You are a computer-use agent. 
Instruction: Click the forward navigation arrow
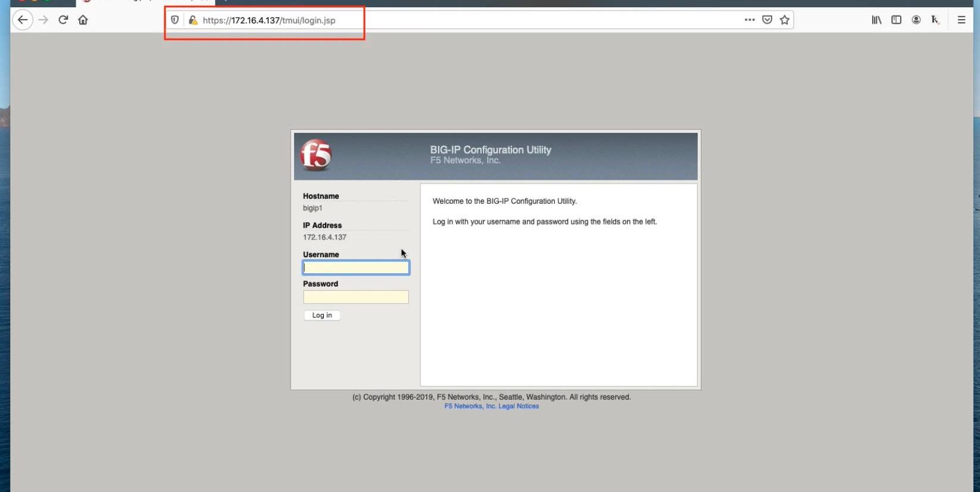pyautogui.click(x=43, y=20)
